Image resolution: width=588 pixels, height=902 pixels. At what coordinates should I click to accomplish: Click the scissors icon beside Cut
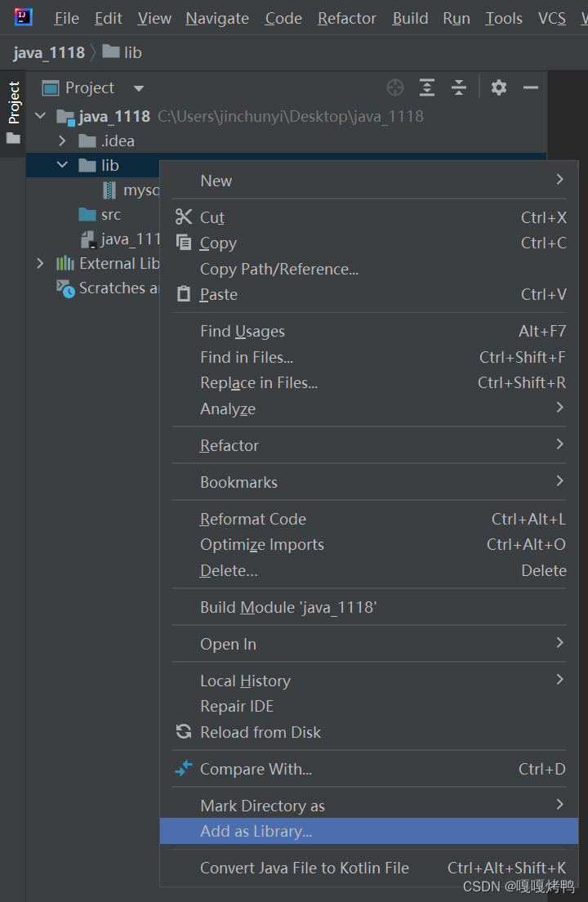coord(184,217)
